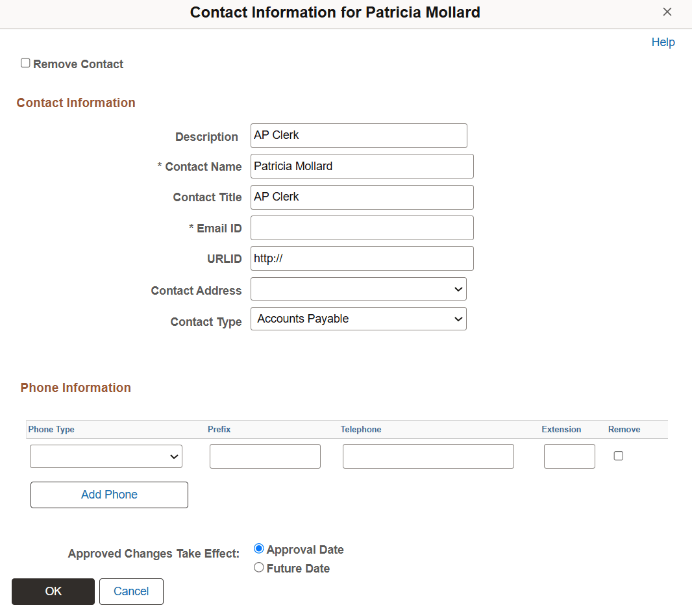Click the Contact Name field with Patricia Mollard
The image size is (692, 616).
click(362, 166)
